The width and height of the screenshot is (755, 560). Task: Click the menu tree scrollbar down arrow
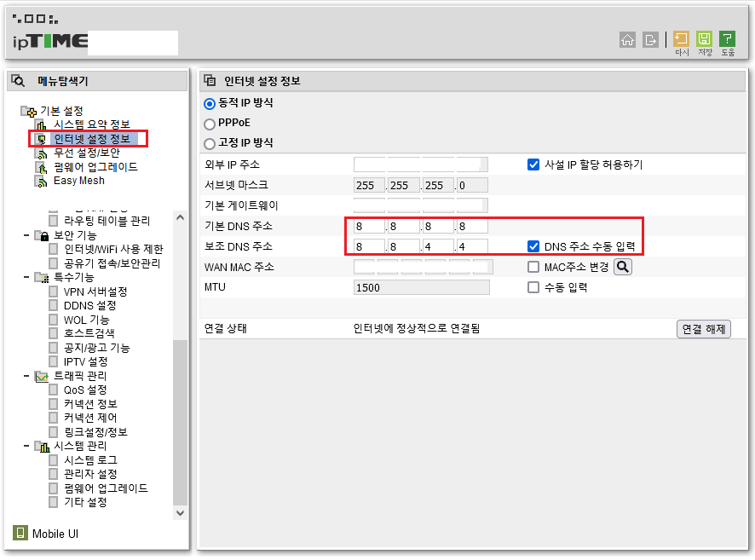pyautogui.click(x=180, y=513)
